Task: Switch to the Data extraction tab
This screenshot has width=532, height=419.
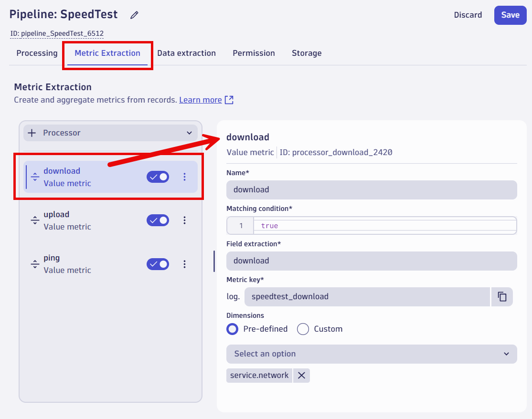Action: (x=186, y=53)
